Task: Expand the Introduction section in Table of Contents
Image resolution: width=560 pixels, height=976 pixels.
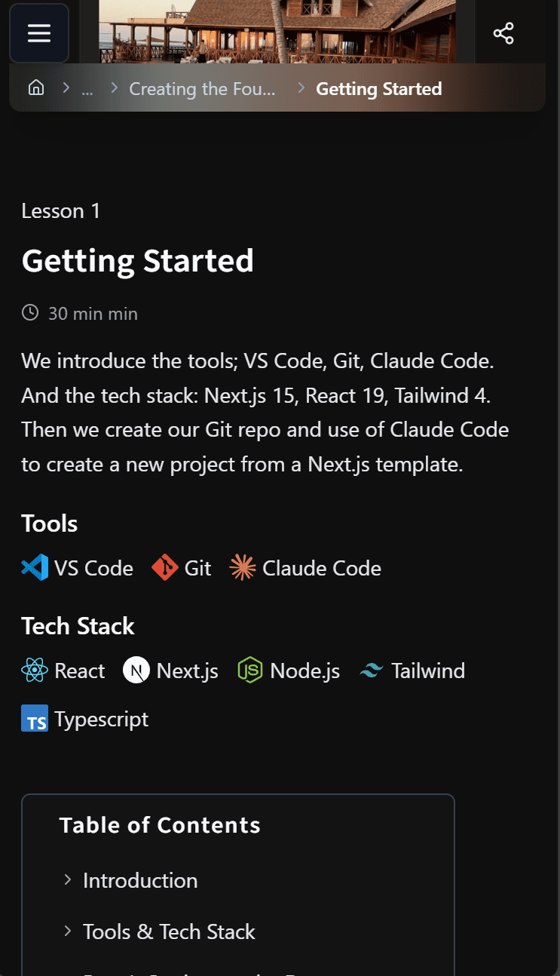Action: click(140, 880)
